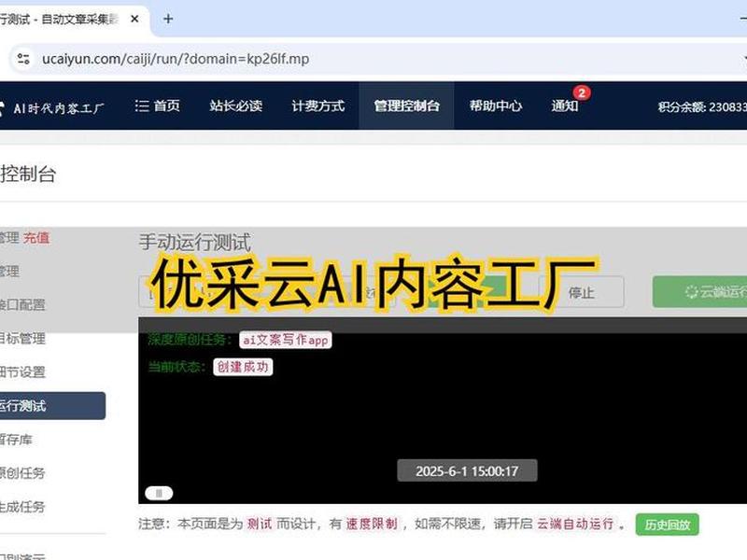Click the green 云端运行 button
Screen dimensions: 747x560
tap(699, 292)
